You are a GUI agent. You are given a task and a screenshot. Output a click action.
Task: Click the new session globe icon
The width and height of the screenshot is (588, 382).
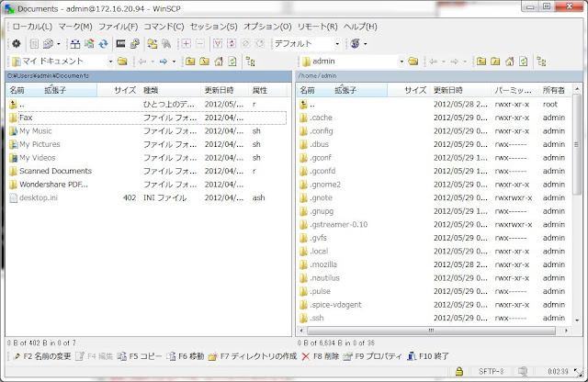point(356,44)
